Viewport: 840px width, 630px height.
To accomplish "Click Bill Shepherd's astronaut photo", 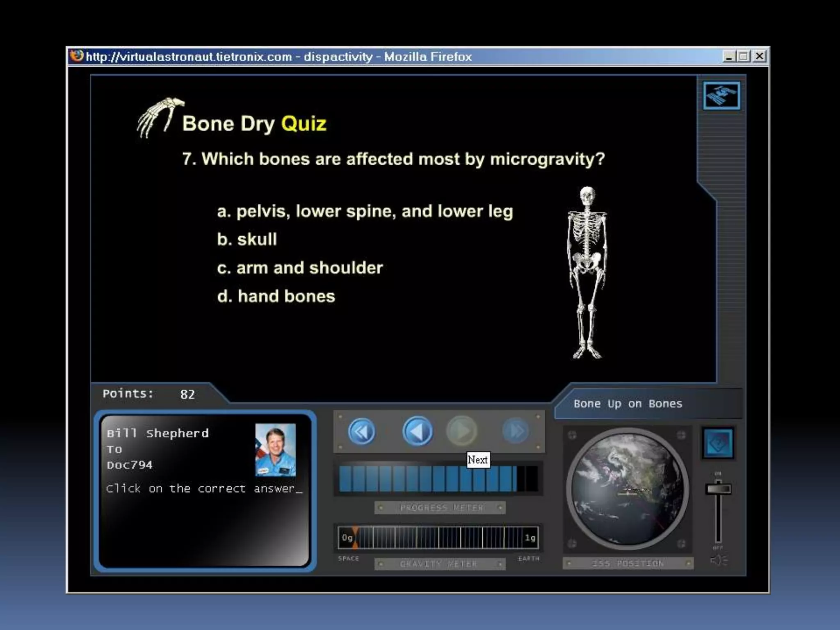I will [275, 450].
